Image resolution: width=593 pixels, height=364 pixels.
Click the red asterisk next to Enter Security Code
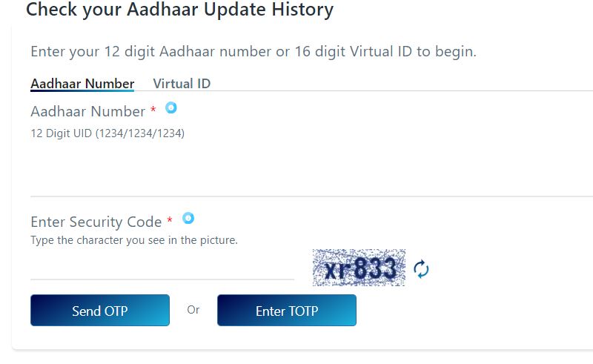pos(170,219)
